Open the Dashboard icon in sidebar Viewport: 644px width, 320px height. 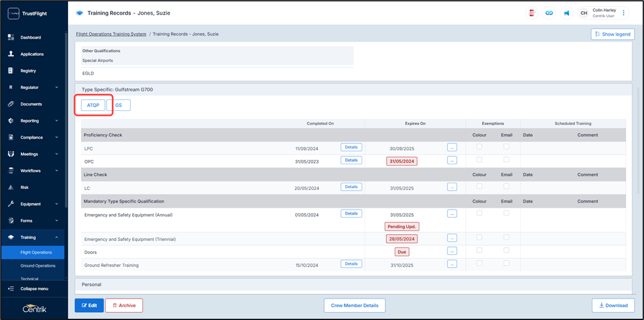11,37
